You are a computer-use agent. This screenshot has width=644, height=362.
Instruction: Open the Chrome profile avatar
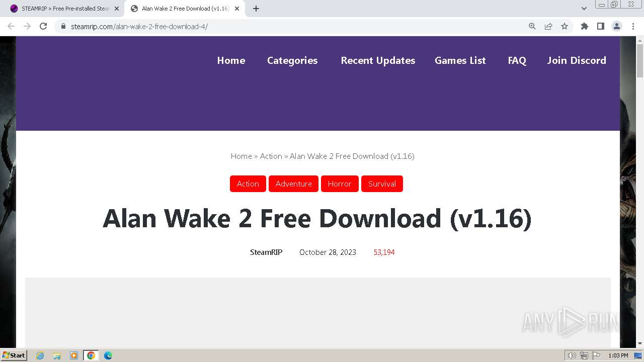pyautogui.click(x=617, y=26)
